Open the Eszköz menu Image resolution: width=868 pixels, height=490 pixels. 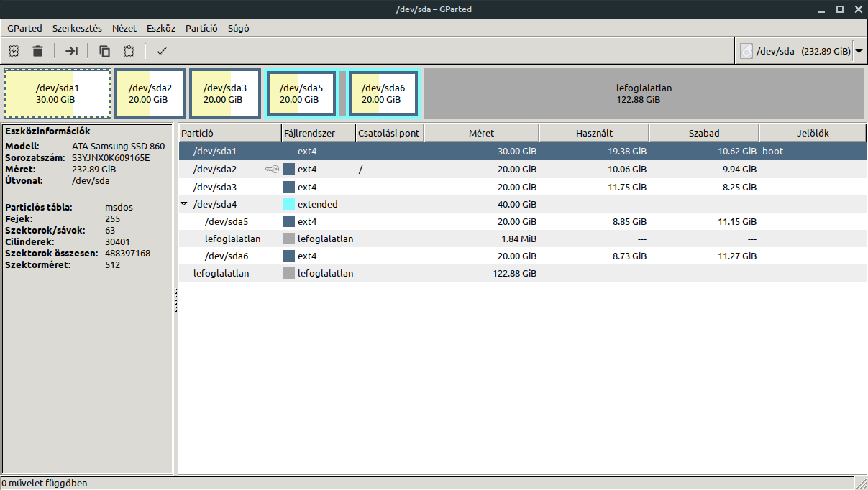pos(161,29)
